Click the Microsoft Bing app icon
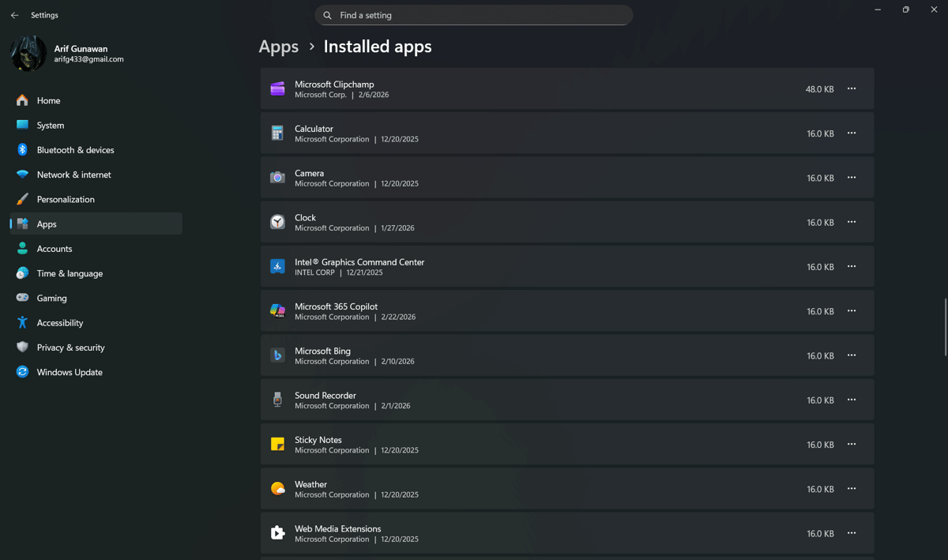This screenshot has width=948, height=560. (277, 355)
